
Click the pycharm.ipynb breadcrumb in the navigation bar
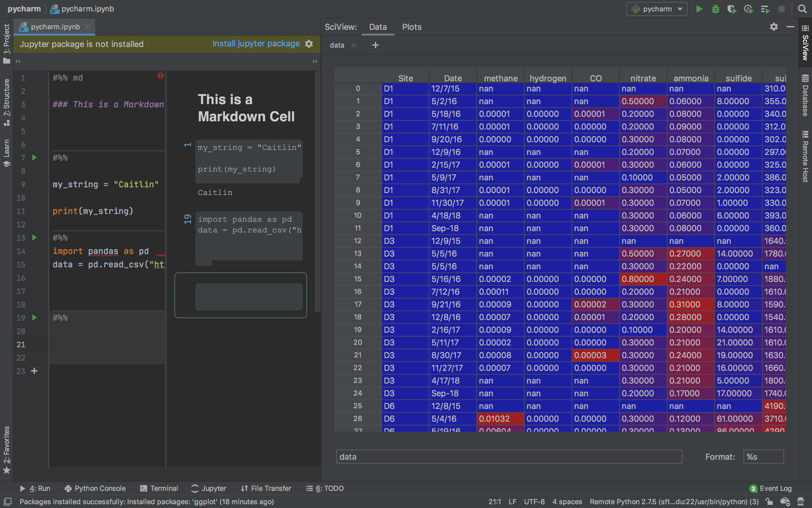tap(82, 9)
